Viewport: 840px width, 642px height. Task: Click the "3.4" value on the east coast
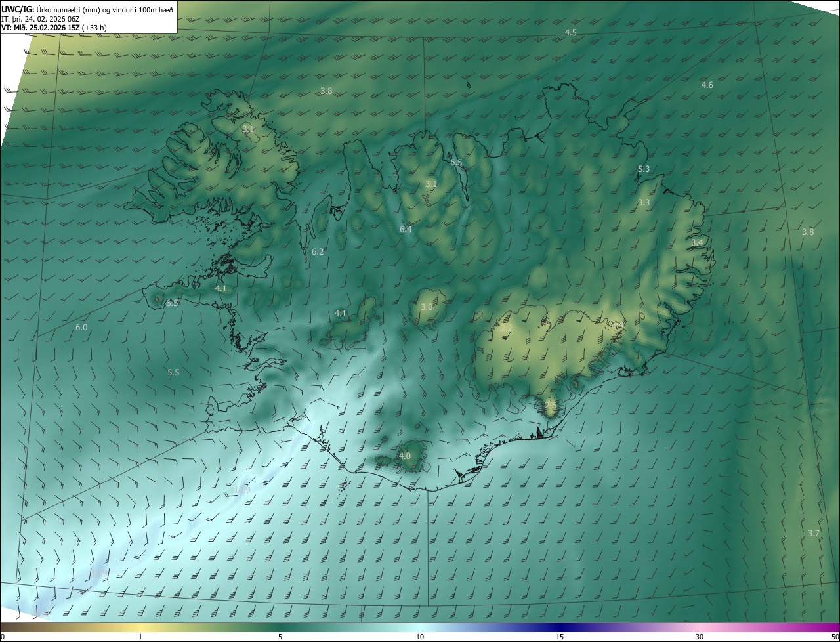698,242
